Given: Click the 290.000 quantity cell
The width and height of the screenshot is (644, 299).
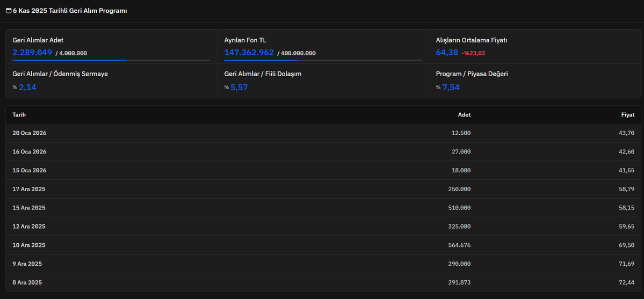Looking at the screenshot, I should [460, 264].
